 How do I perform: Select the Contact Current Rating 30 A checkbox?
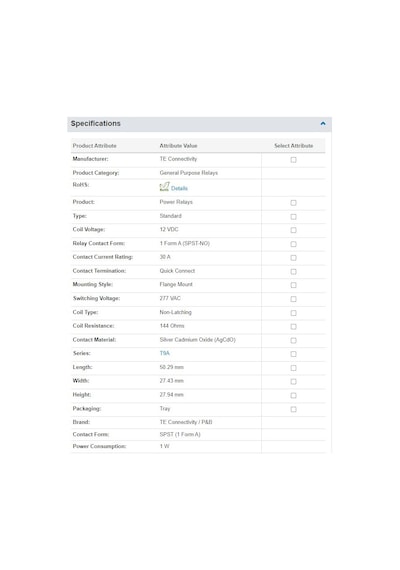[293, 258]
